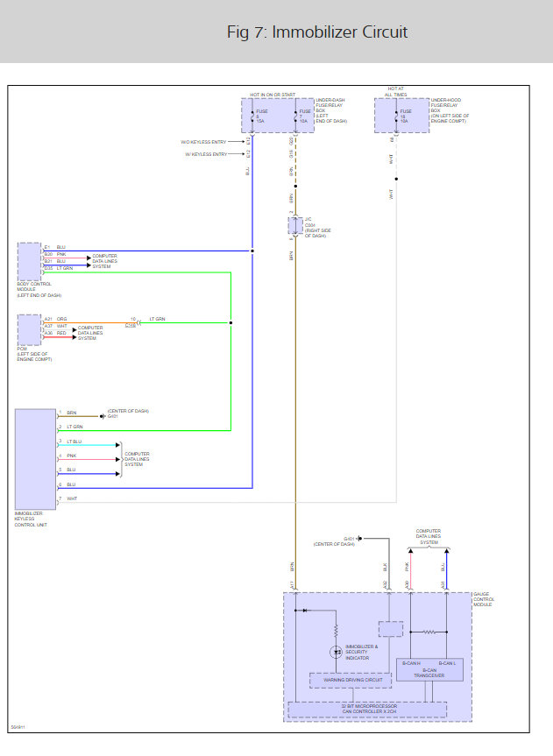Screen dimensions: 553x756
Task: Click the "B-CAN TRANSCEIVER" box
Action: pyautogui.click(x=429, y=669)
